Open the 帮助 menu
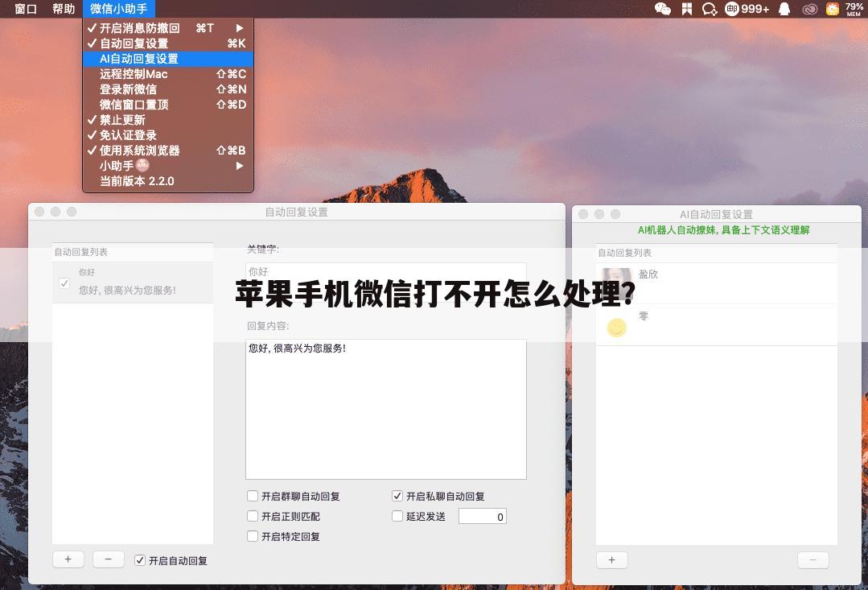 coord(63,9)
